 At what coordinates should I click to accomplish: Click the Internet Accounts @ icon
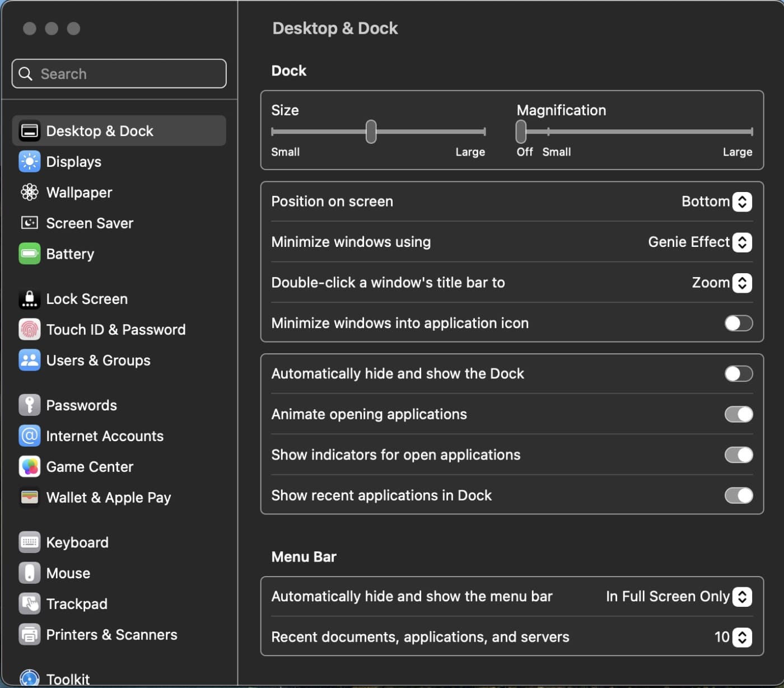pos(29,436)
